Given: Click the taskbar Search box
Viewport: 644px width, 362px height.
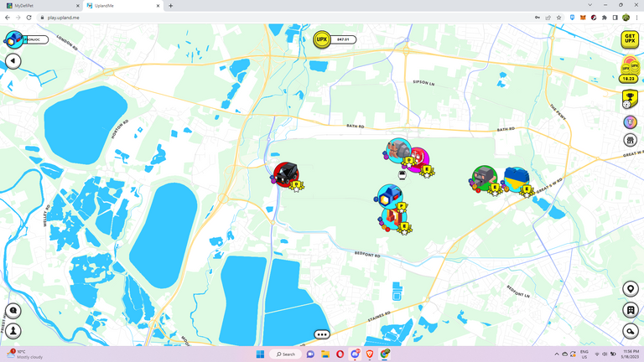Looking at the screenshot, I should pos(285,354).
